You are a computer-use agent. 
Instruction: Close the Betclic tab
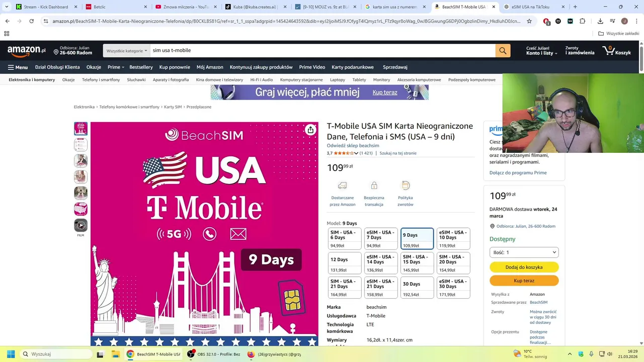tap(146, 7)
